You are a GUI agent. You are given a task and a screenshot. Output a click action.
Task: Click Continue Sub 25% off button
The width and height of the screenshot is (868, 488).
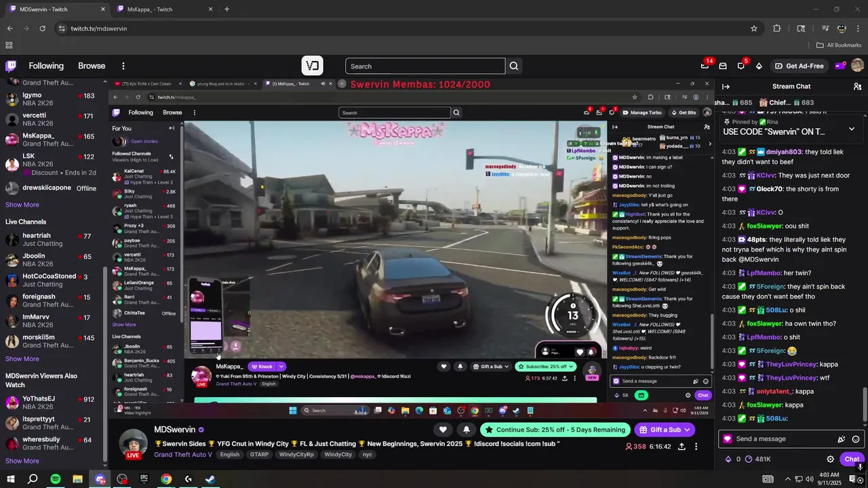coord(555,430)
